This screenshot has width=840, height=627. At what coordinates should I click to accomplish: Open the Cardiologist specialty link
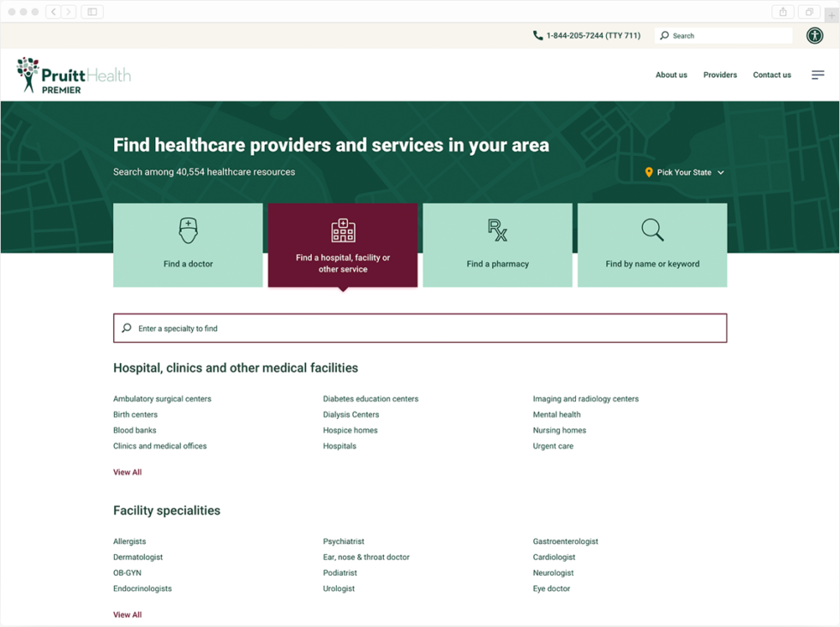554,557
